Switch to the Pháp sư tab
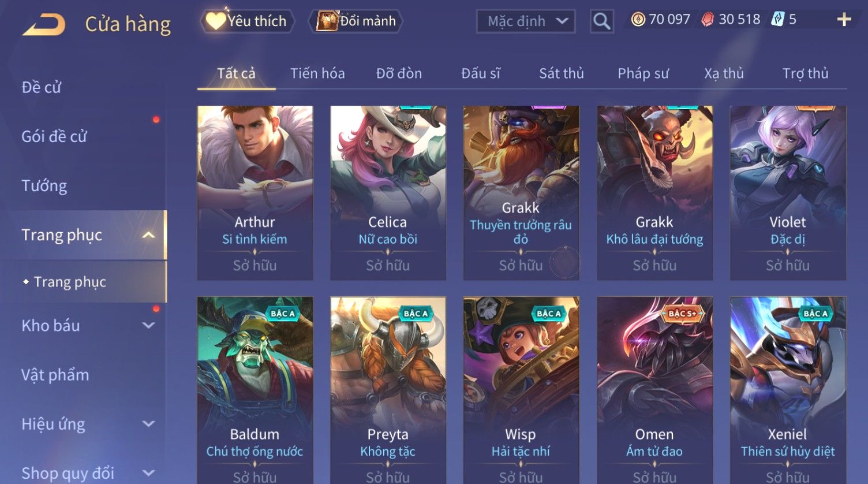This screenshot has height=484, width=868. [643, 73]
